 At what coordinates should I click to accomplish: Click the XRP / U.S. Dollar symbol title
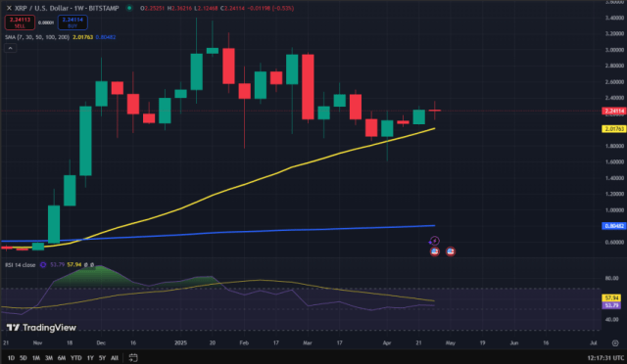coord(67,8)
